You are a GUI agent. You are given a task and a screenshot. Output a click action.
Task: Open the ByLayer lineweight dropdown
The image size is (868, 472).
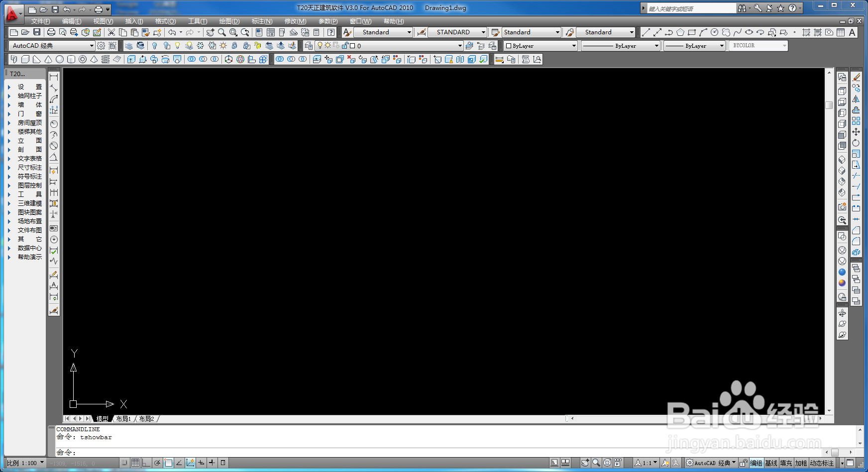click(695, 46)
